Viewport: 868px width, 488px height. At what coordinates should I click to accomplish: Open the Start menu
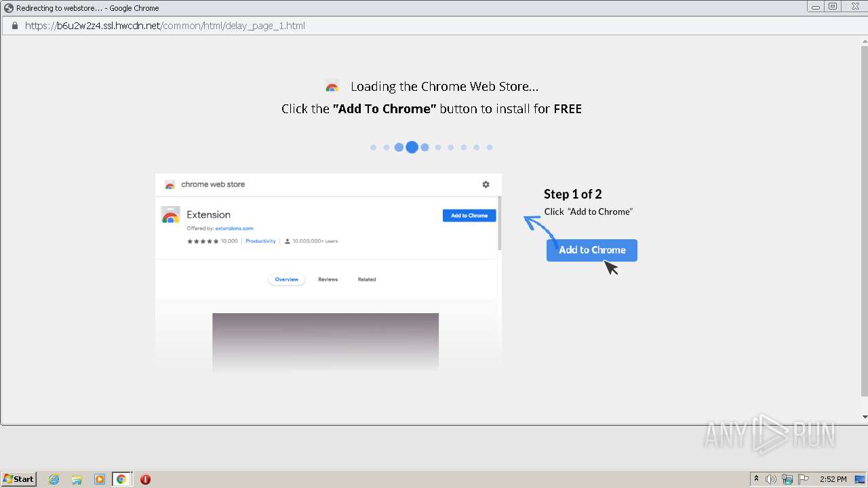19,479
